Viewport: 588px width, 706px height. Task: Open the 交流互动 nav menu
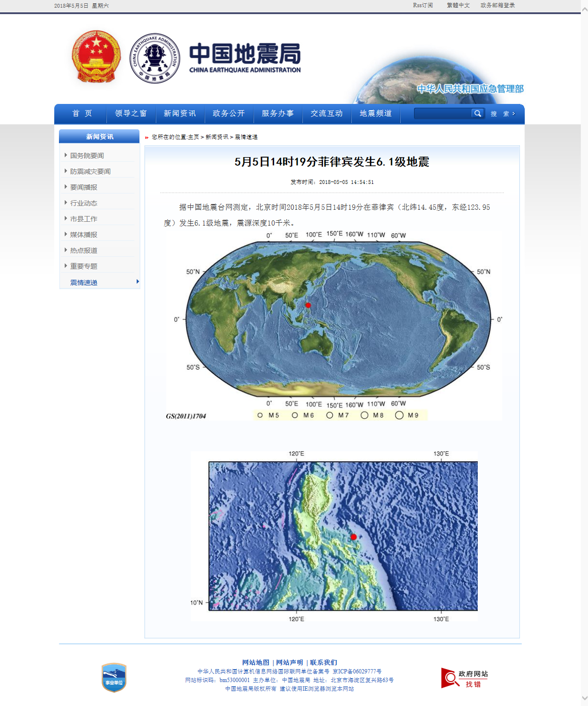tap(326, 114)
